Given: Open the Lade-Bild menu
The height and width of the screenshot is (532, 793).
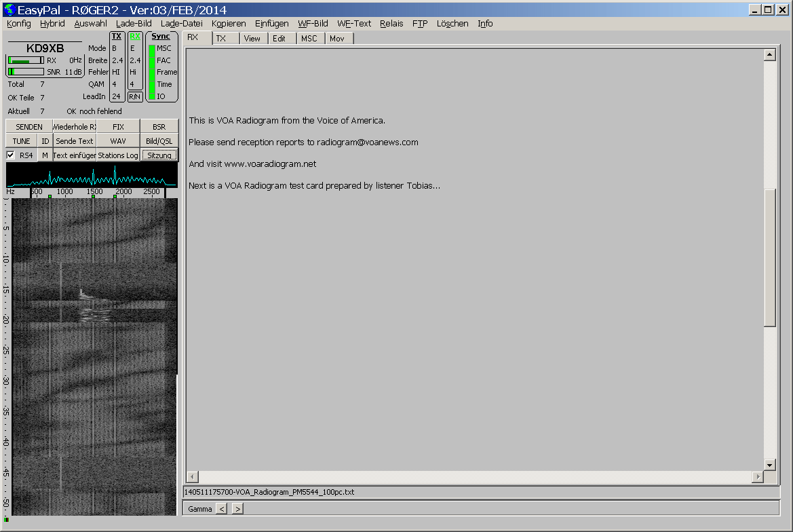Looking at the screenshot, I should point(134,23).
